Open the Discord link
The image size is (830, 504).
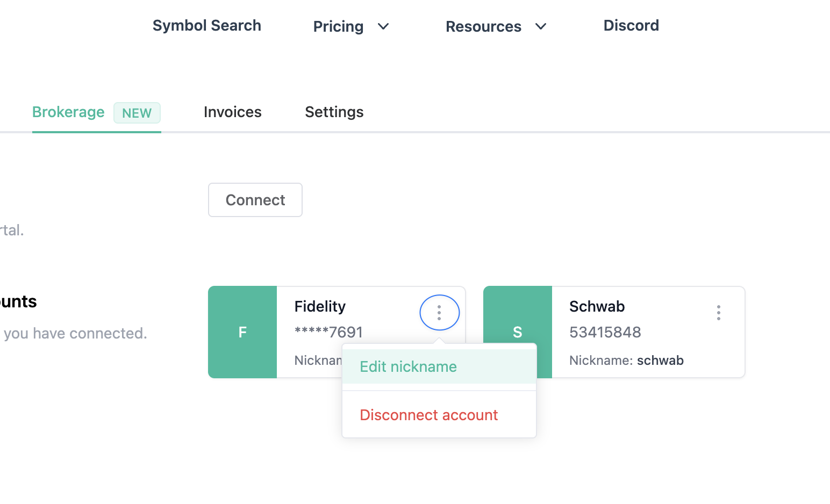(631, 25)
